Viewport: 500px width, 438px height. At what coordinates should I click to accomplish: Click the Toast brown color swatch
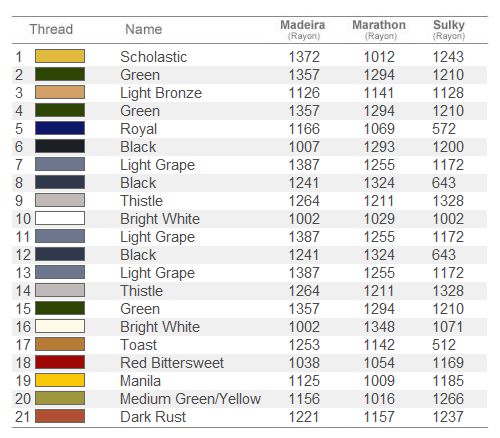tap(60, 344)
